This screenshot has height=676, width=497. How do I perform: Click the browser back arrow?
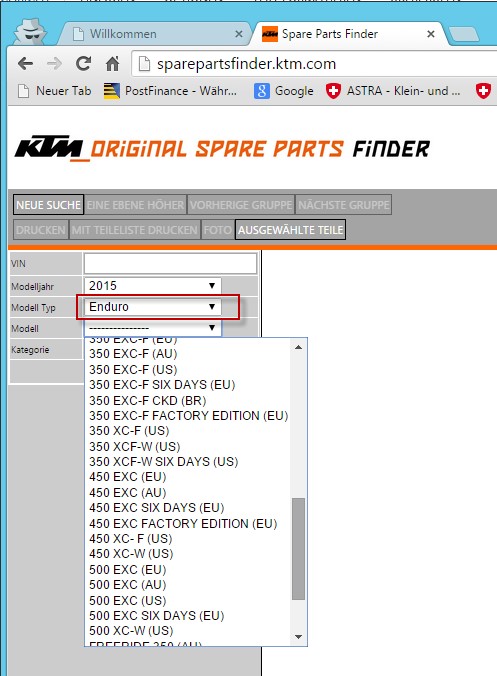click(x=25, y=64)
